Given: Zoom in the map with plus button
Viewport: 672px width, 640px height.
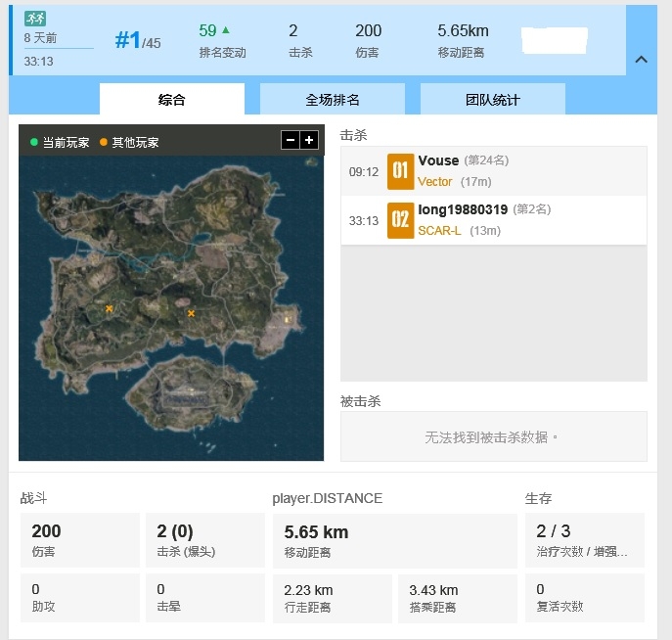Looking at the screenshot, I should tap(309, 140).
